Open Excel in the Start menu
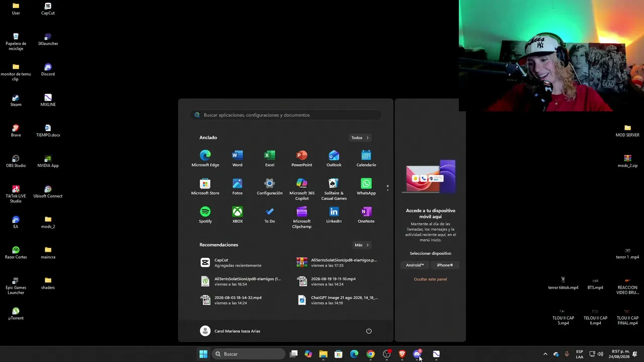Image resolution: width=644 pixels, height=362 pixels. (x=270, y=158)
